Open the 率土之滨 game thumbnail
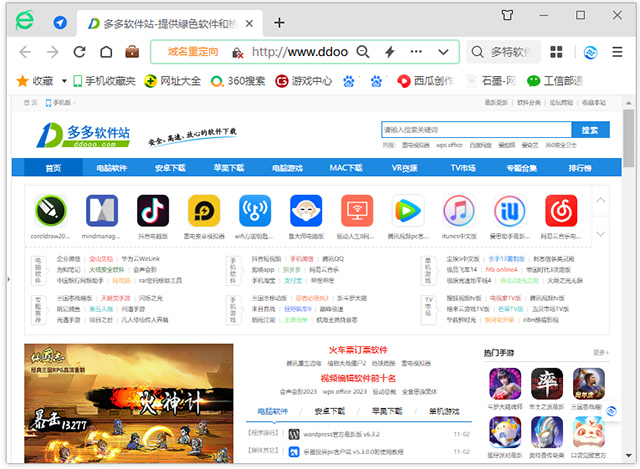Image resolution: width=640 pixels, height=469 pixels. point(547,384)
